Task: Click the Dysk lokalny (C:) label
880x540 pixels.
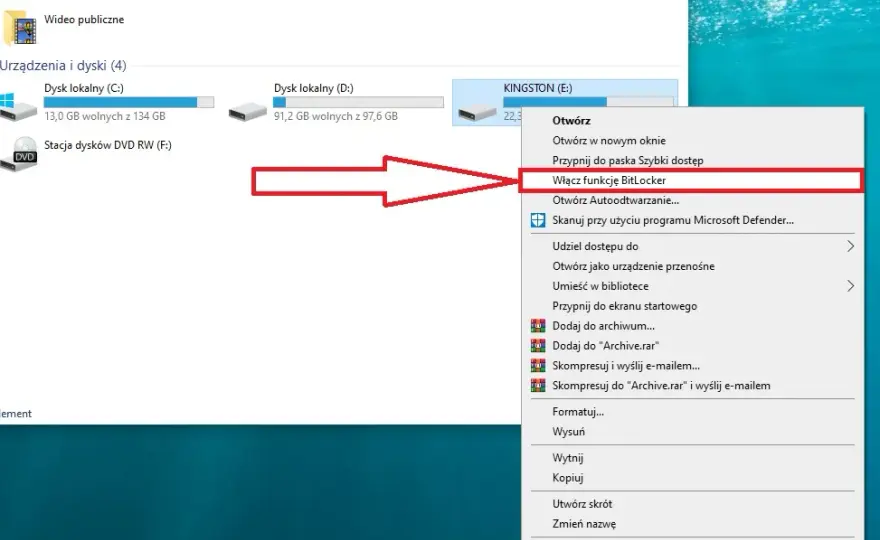Action: [84, 88]
